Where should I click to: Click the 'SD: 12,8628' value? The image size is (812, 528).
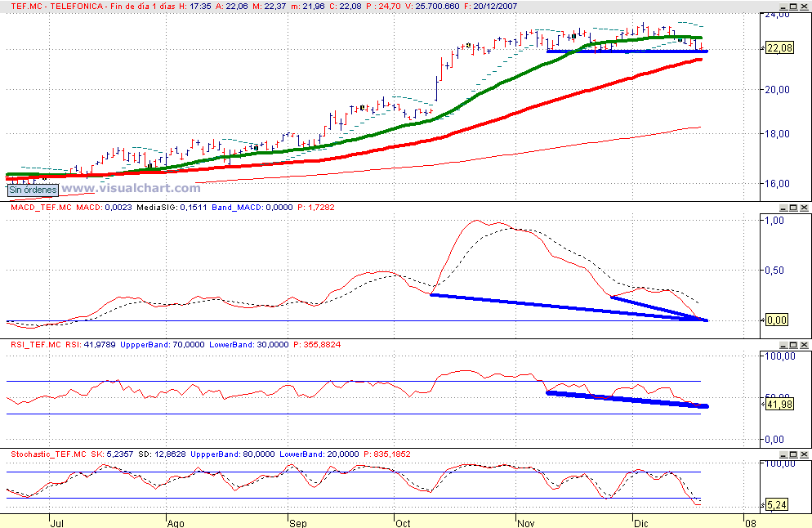pyautogui.click(x=162, y=454)
